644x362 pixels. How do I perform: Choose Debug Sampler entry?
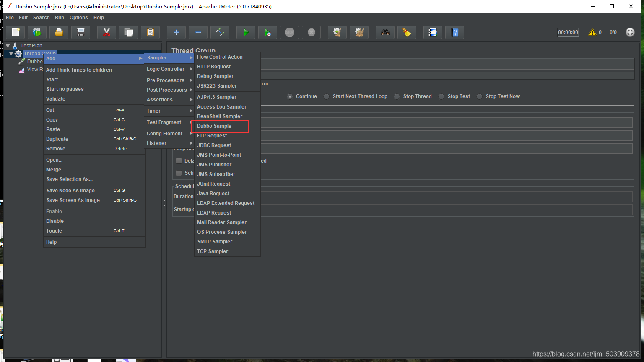227,76
